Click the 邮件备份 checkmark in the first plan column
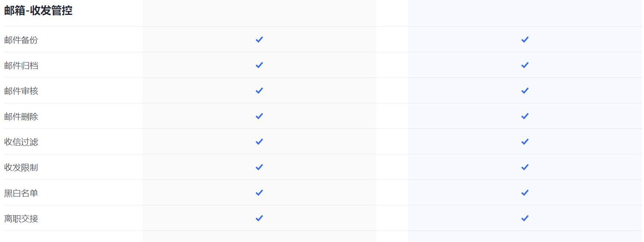644x242 pixels. (259, 40)
